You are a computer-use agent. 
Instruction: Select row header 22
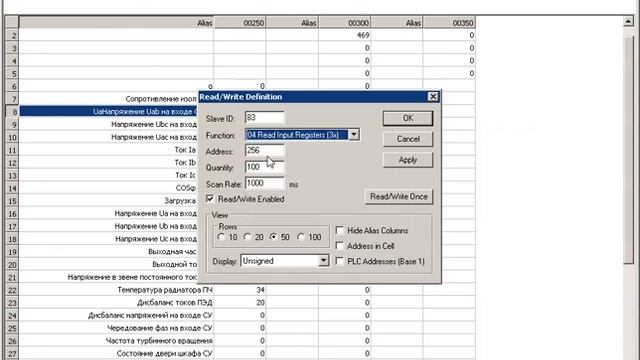(x=12, y=290)
